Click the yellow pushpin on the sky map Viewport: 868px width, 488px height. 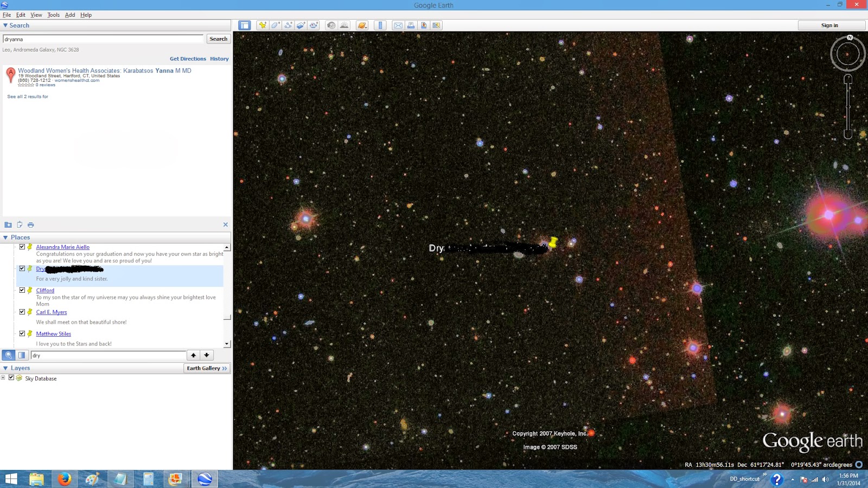[x=553, y=242]
